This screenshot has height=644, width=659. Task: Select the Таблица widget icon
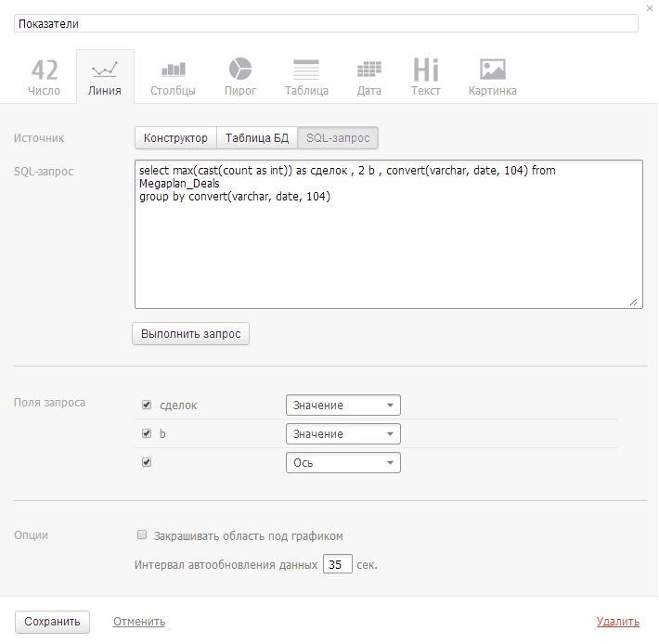point(305,70)
